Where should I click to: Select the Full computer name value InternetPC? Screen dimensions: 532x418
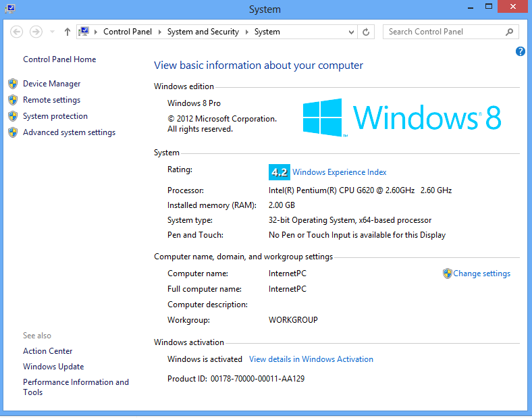click(x=288, y=290)
